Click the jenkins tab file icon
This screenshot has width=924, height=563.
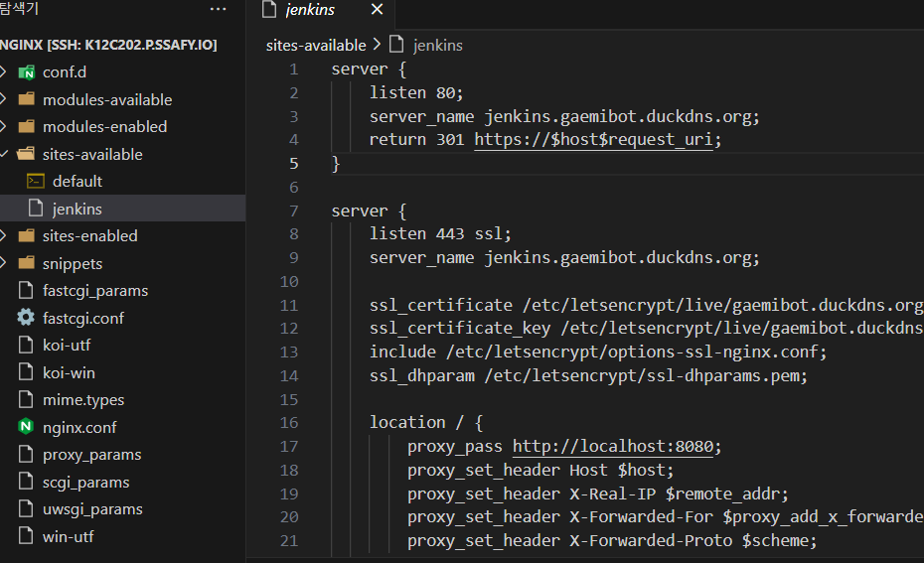[269, 9]
